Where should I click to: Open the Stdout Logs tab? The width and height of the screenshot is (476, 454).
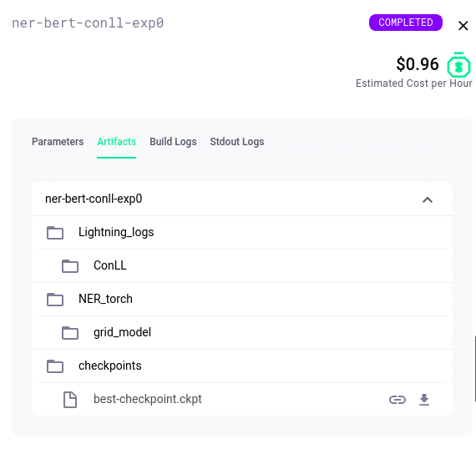point(237,142)
